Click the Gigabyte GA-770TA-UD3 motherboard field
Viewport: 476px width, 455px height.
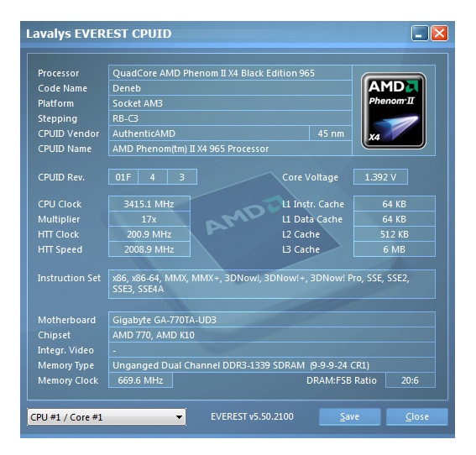pyautogui.click(x=272, y=320)
